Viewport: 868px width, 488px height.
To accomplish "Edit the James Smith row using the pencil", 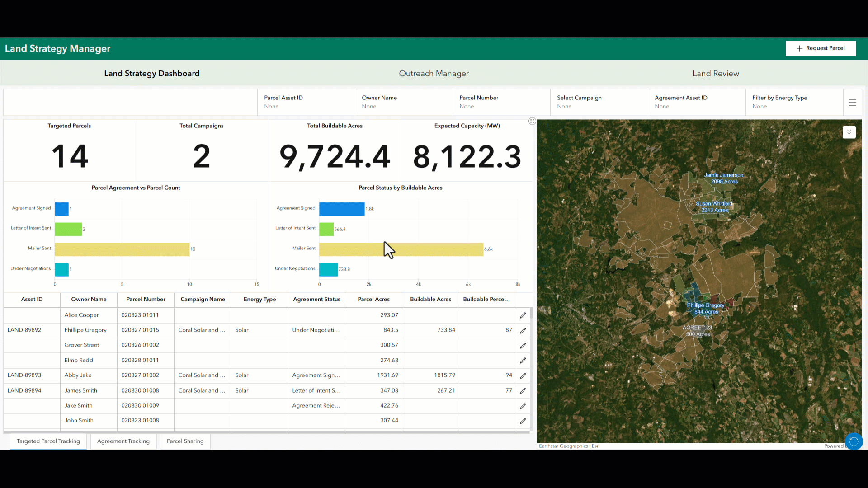I will tap(523, 391).
